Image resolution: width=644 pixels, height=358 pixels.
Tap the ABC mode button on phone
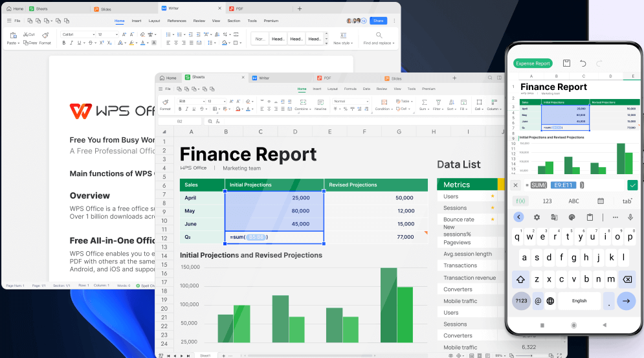[x=573, y=201]
